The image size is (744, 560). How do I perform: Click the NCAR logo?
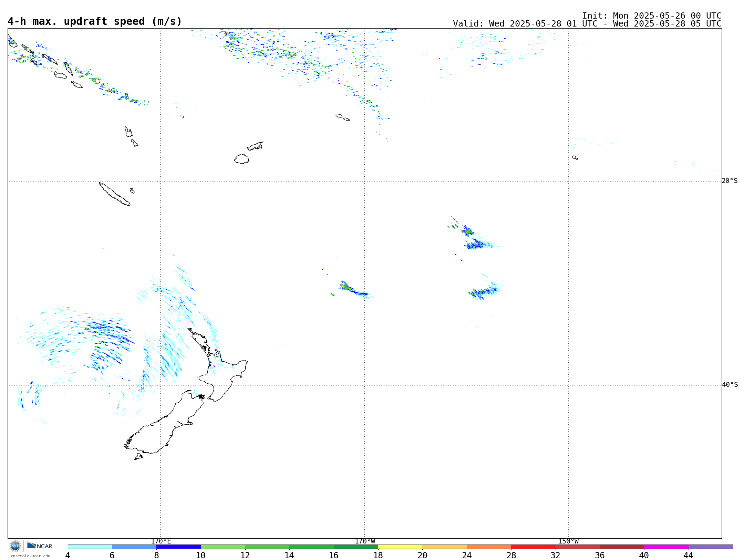(x=40, y=546)
